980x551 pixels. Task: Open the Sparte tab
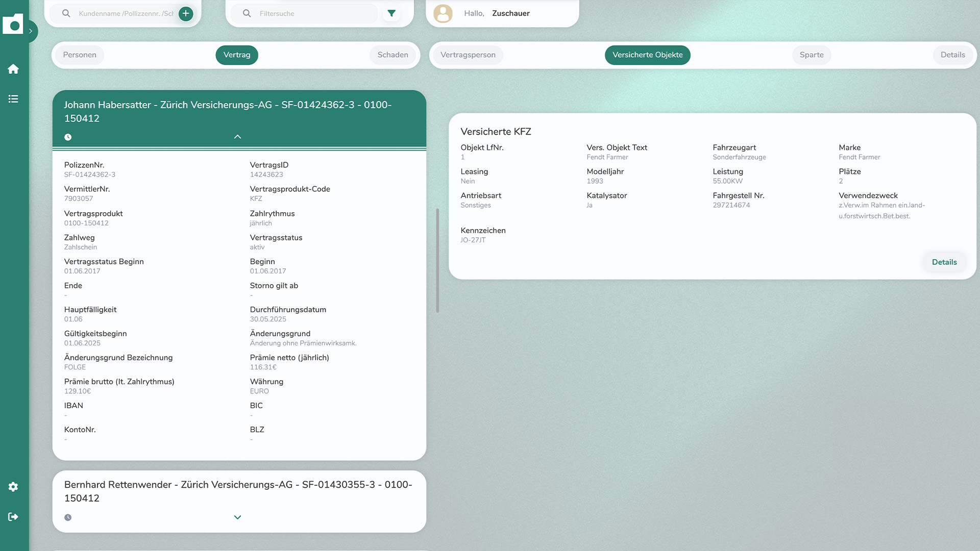812,55
